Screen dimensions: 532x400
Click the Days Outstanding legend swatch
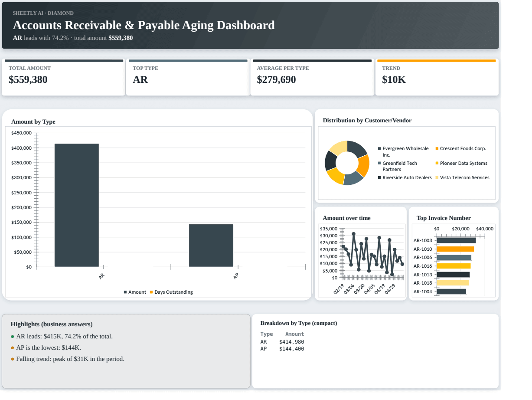point(151,292)
